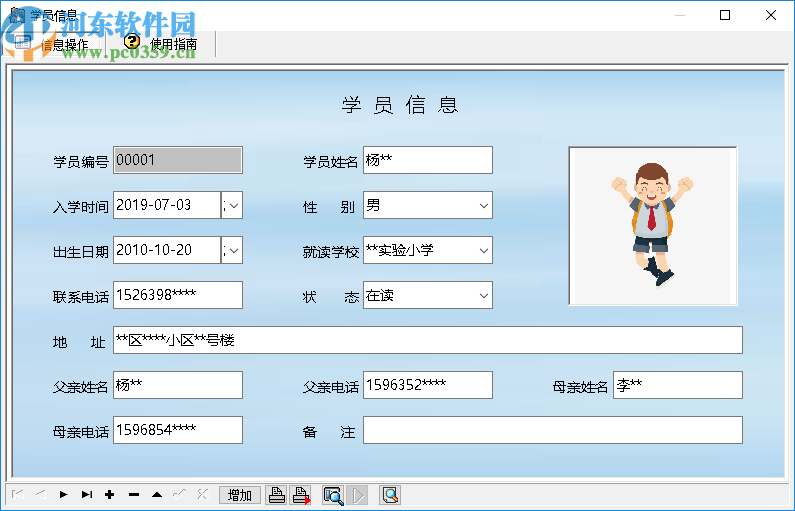Post edit with checkmark icon

point(179,494)
